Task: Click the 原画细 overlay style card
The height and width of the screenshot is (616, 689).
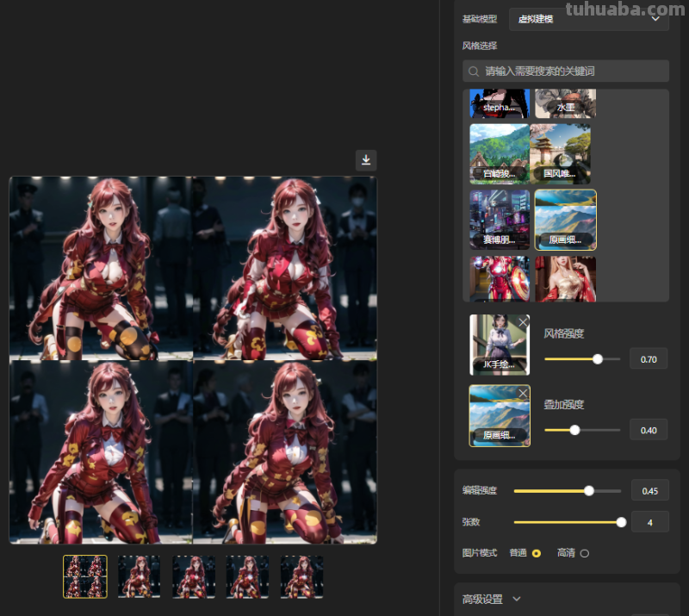Action: (500, 416)
